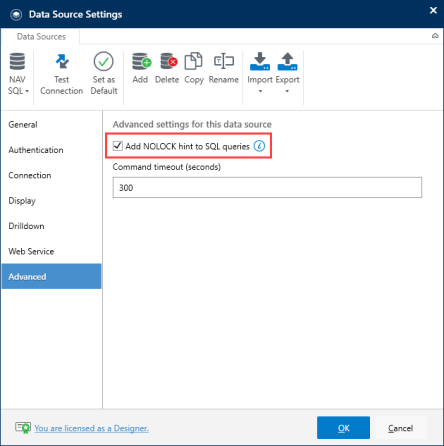444x446 pixels.
Task: Uncheck Add NOLOCK hint checkbox
Action: (x=118, y=146)
